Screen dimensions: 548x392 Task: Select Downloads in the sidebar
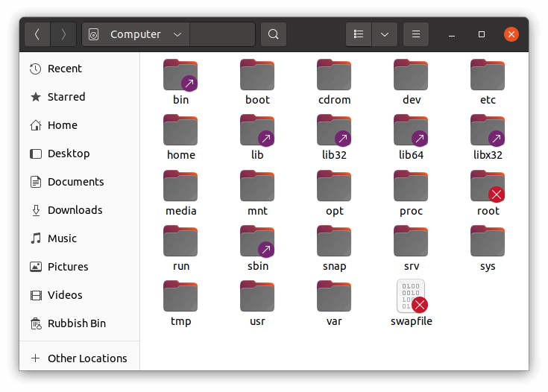[75, 210]
